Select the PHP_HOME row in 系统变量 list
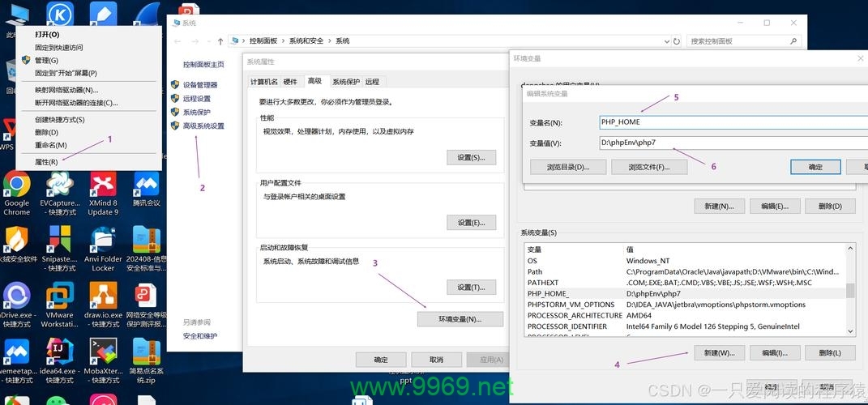The height and width of the screenshot is (405, 868). click(x=686, y=294)
